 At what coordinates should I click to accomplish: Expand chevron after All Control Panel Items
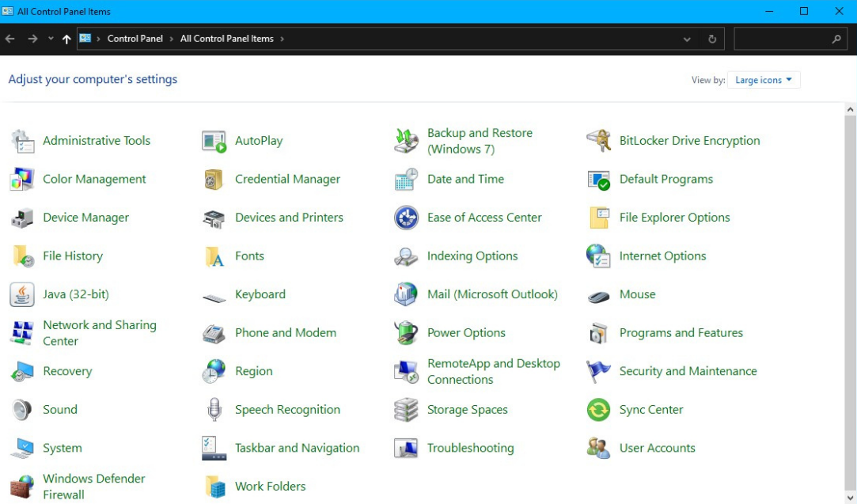[x=282, y=39]
